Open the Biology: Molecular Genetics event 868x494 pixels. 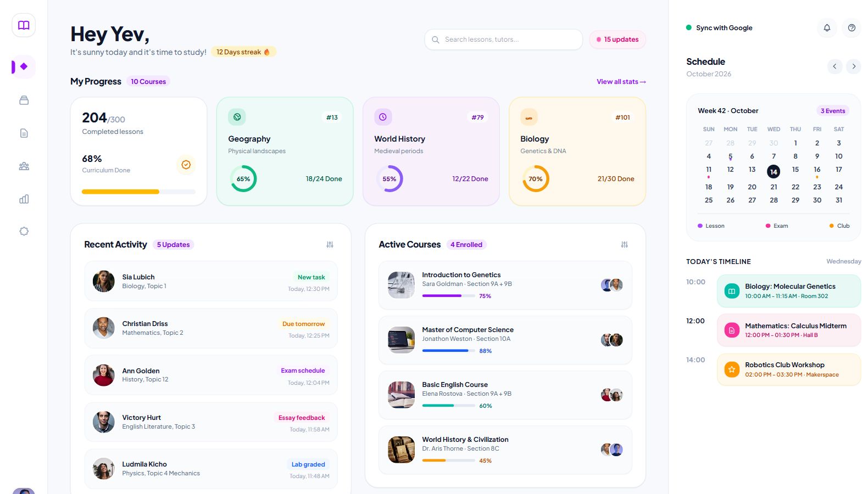click(789, 291)
